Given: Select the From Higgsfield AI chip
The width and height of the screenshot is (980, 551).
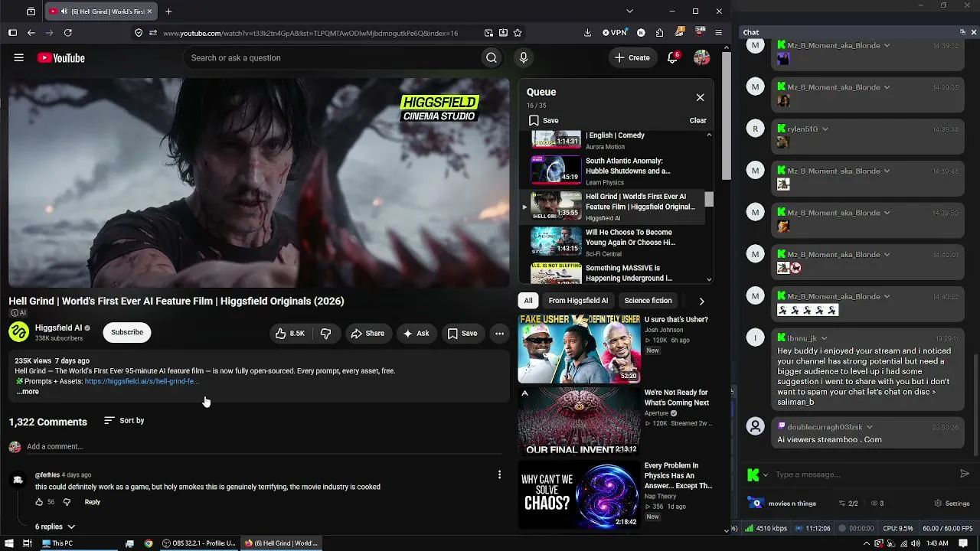Looking at the screenshot, I should click(578, 301).
